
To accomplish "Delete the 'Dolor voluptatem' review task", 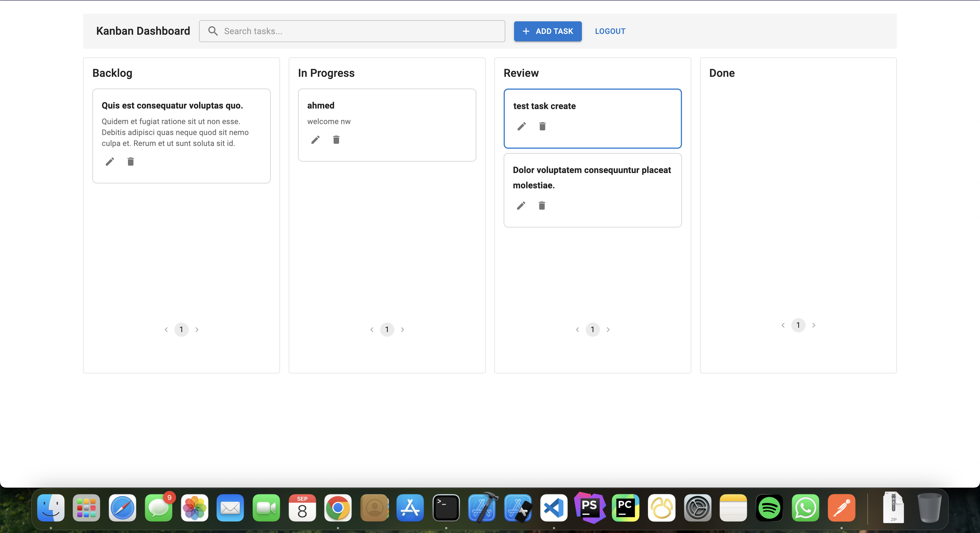I will click(x=542, y=206).
